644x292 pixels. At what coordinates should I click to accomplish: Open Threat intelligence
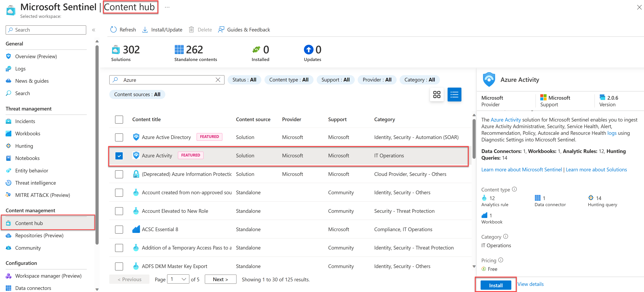tap(35, 183)
